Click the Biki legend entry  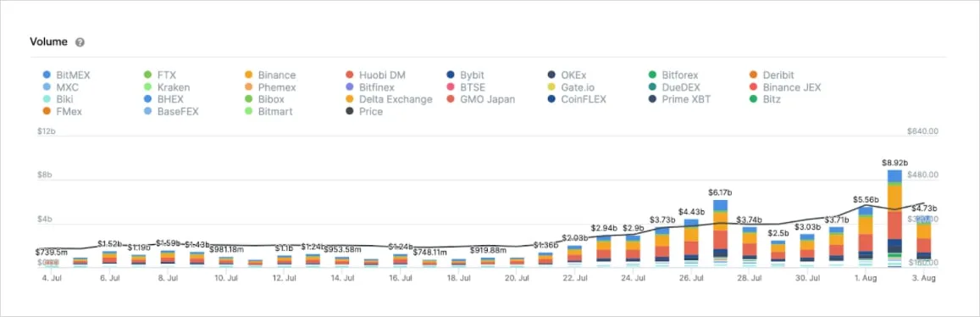(x=58, y=99)
